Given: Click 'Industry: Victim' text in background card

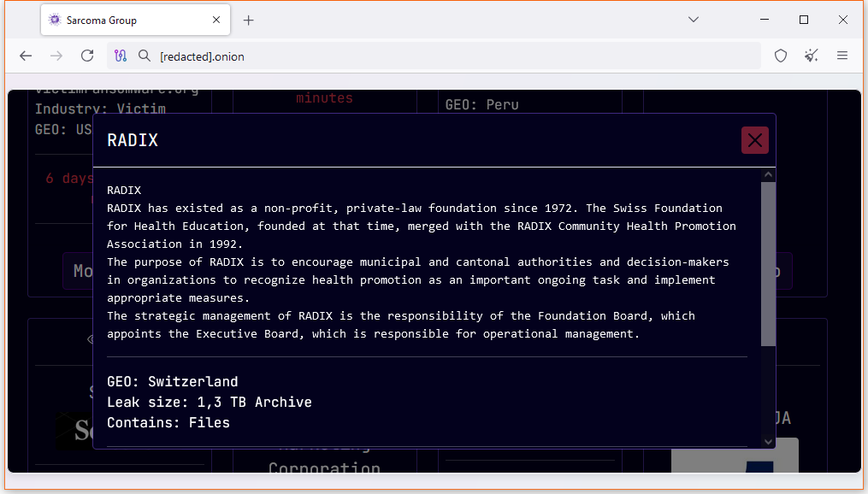Looking at the screenshot, I should coord(100,109).
